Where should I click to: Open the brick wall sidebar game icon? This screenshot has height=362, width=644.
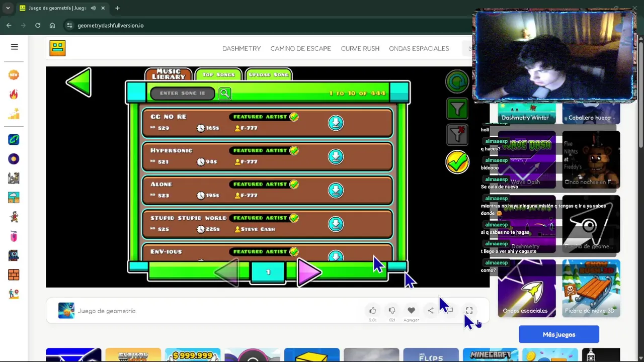pos(14,275)
